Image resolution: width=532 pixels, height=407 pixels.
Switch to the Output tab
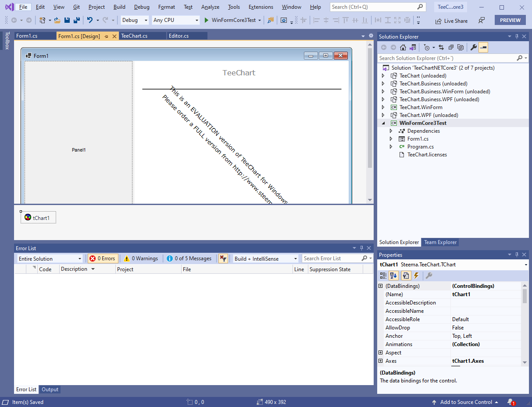tap(50, 389)
